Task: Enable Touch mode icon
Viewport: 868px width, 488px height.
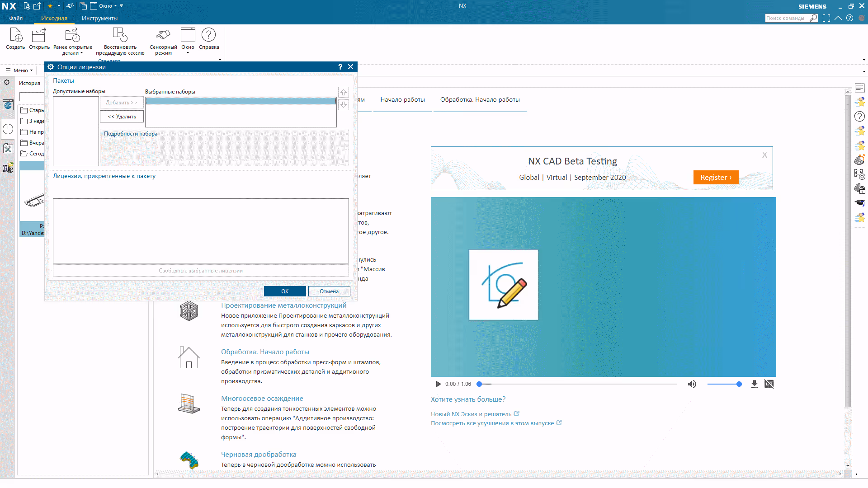Action: point(163,36)
